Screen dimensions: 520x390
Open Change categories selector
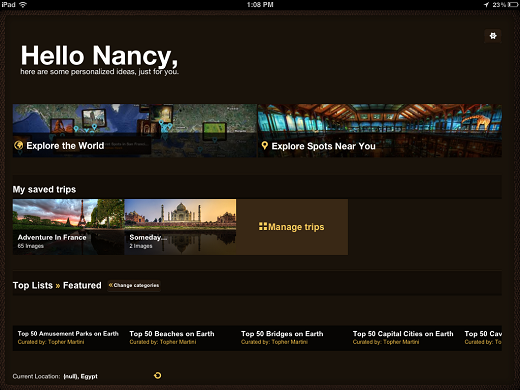134,285
